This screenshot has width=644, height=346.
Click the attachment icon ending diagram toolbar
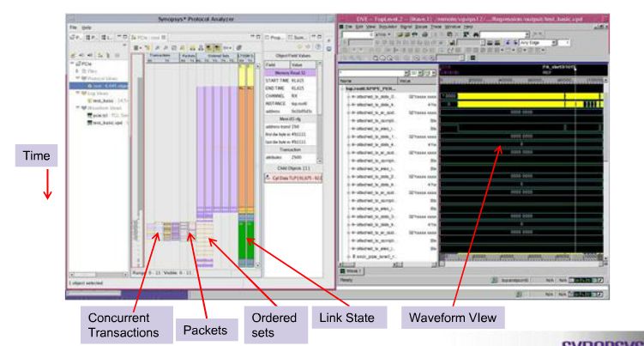coord(239,48)
